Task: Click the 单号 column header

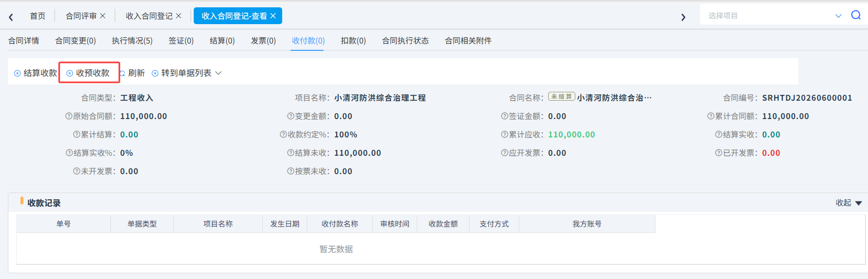Action: (63, 224)
